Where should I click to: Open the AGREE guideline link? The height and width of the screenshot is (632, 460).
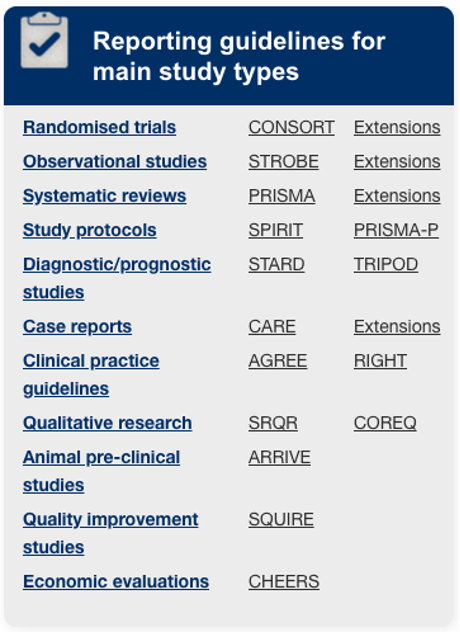(278, 361)
